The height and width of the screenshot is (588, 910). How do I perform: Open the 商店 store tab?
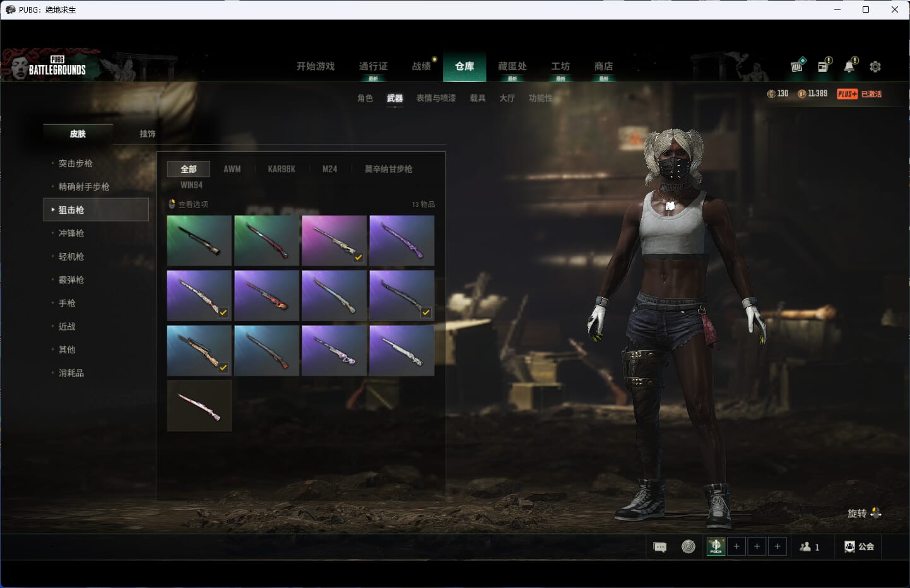coord(604,66)
